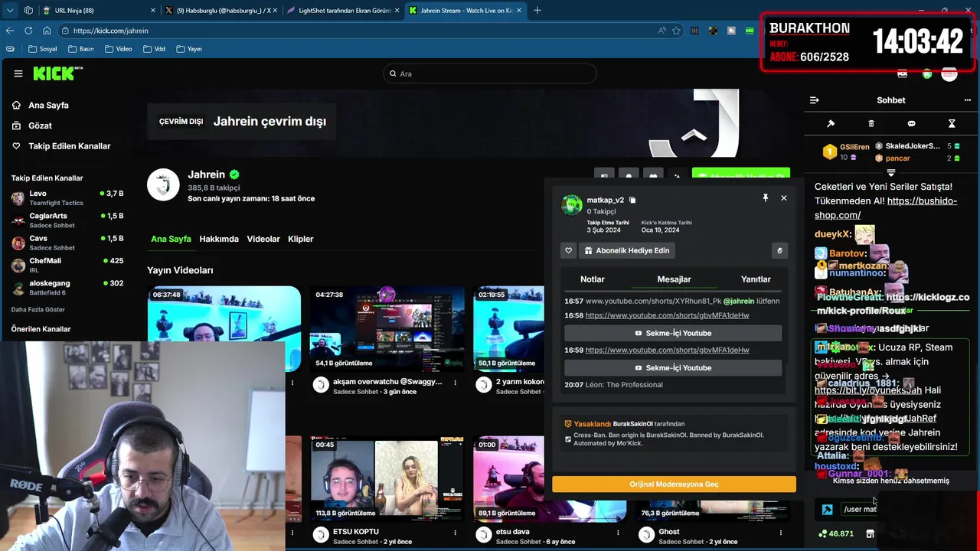Click Orijinal Moderasyona Geç button
Viewport: 980px width, 551px height.
[674, 484]
